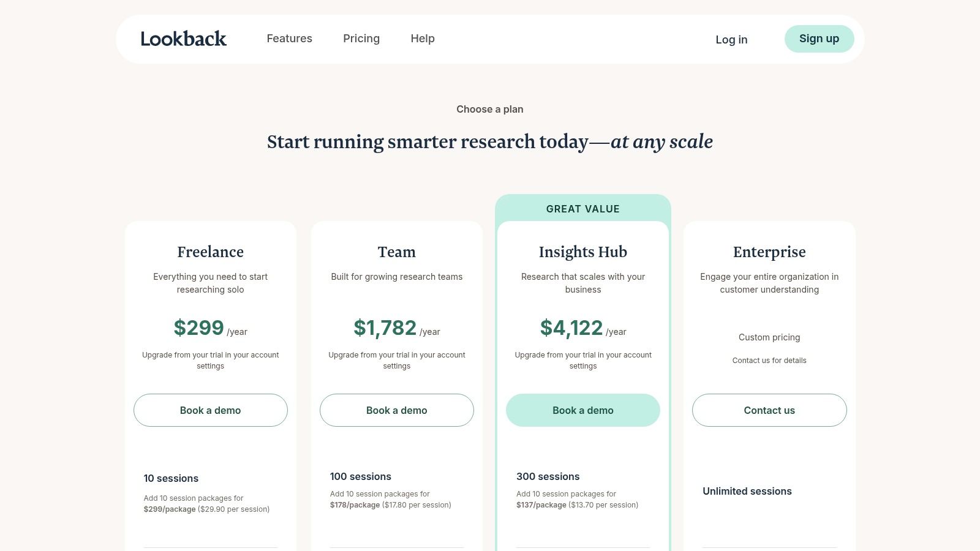Click 'Research that scales with your business'

pyautogui.click(x=583, y=283)
